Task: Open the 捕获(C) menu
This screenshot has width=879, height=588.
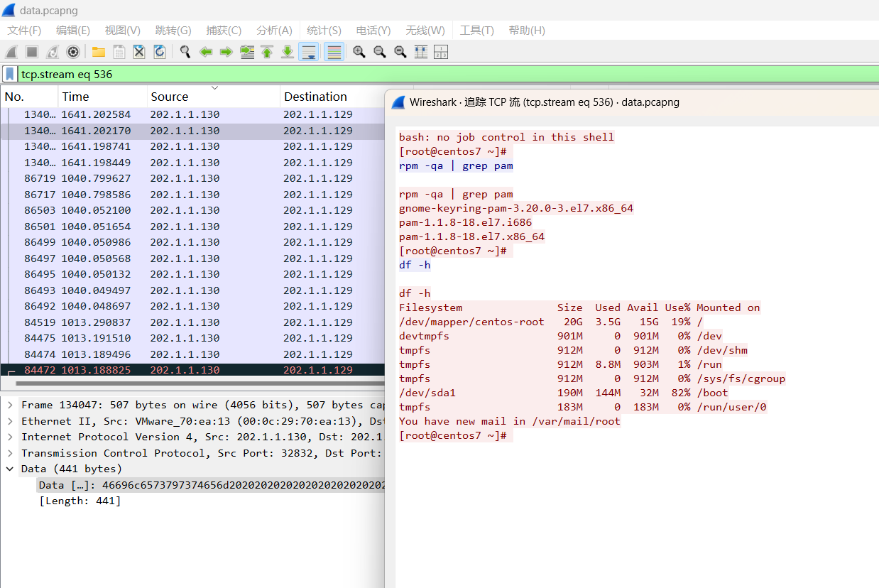Action: pyautogui.click(x=224, y=31)
